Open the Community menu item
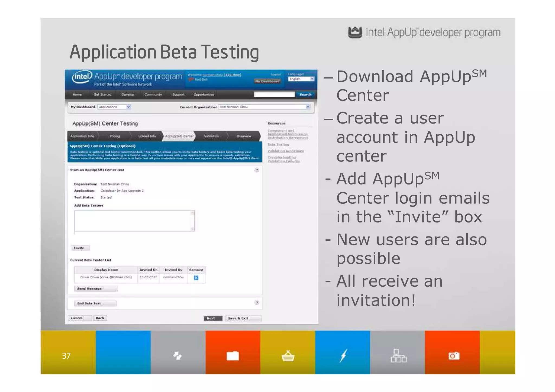Image resolution: width=555 pixels, height=392 pixels. [153, 95]
